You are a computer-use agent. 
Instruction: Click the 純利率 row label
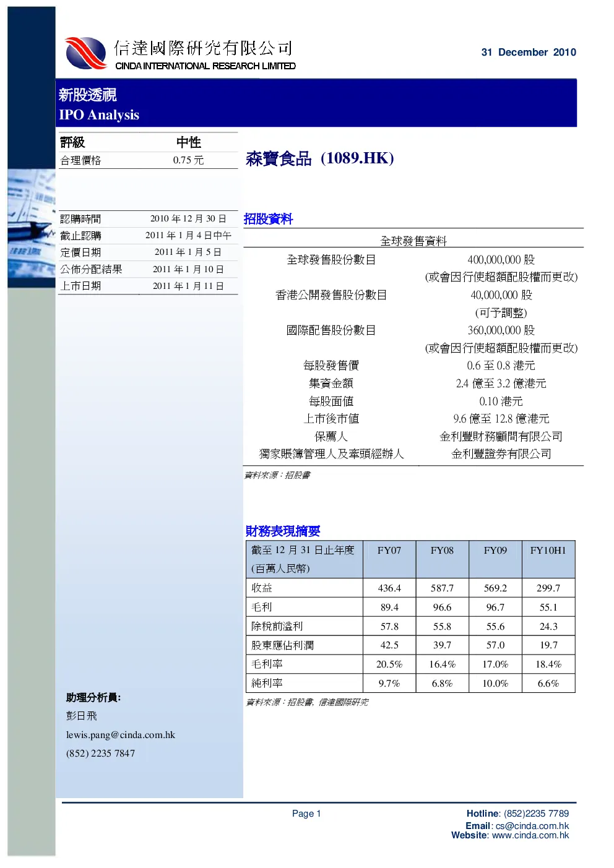(x=267, y=683)
